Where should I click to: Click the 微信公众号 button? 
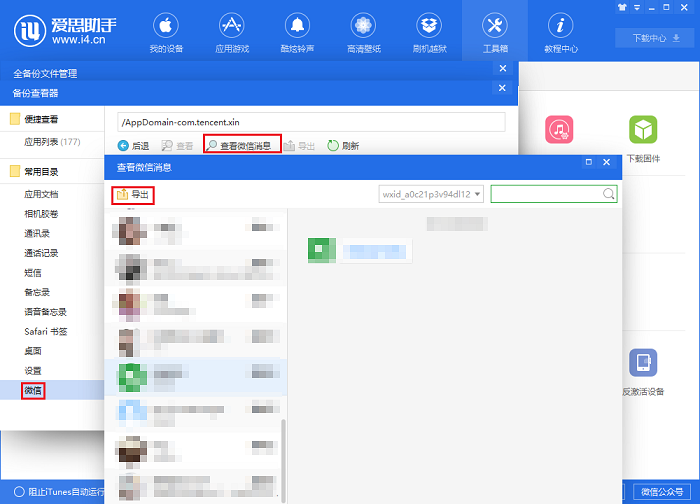[x=662, y=492]
